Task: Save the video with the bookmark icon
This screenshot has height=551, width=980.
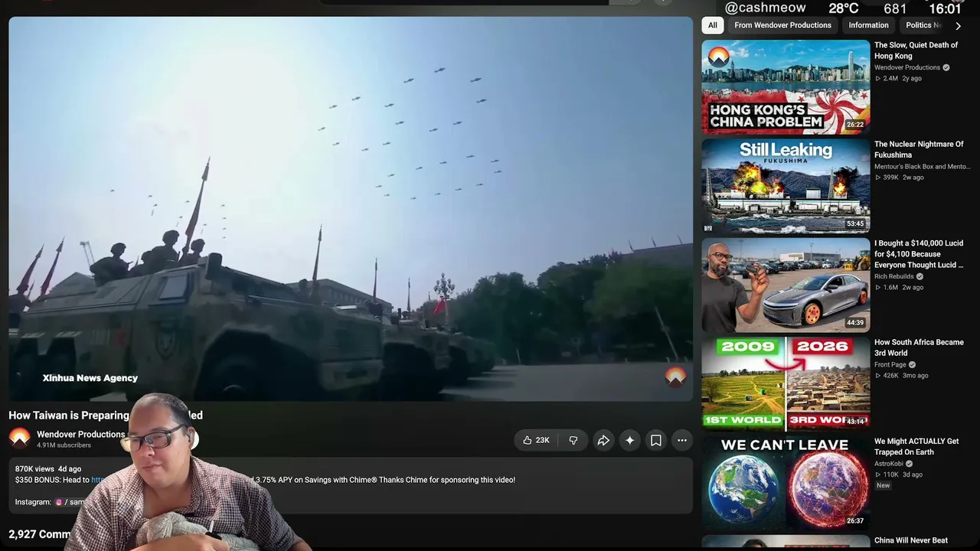Action: (x=656, y=440)
